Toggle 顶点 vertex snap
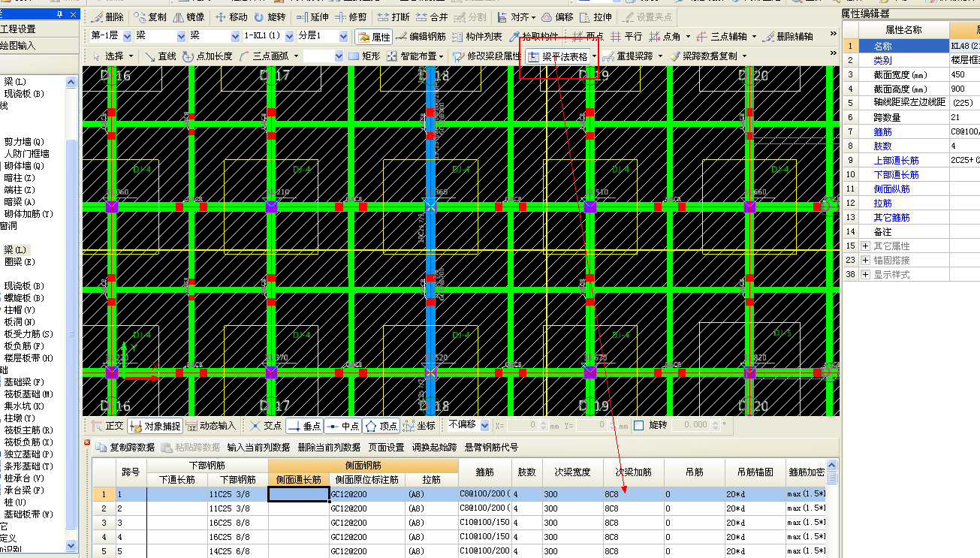This screenshot has height=558, width=980. pyautogui.click(x=381, y=426)
